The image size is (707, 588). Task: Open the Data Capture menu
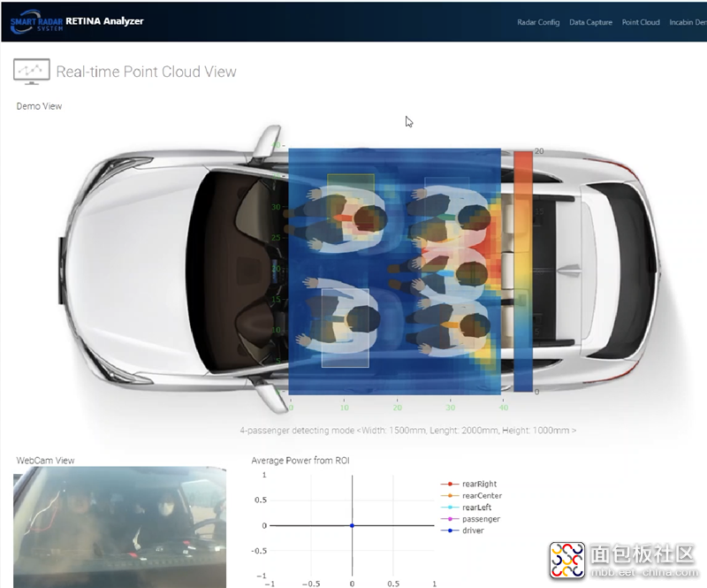point(590,22)
